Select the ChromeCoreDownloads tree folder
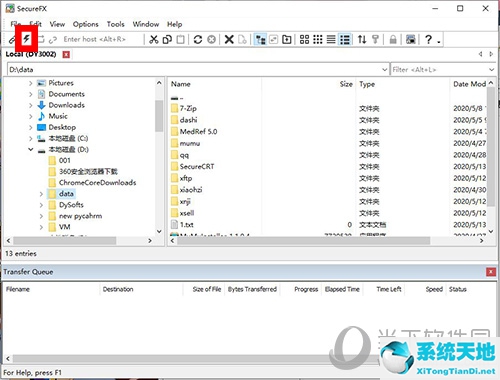500x380 pixels. point(97,183)
